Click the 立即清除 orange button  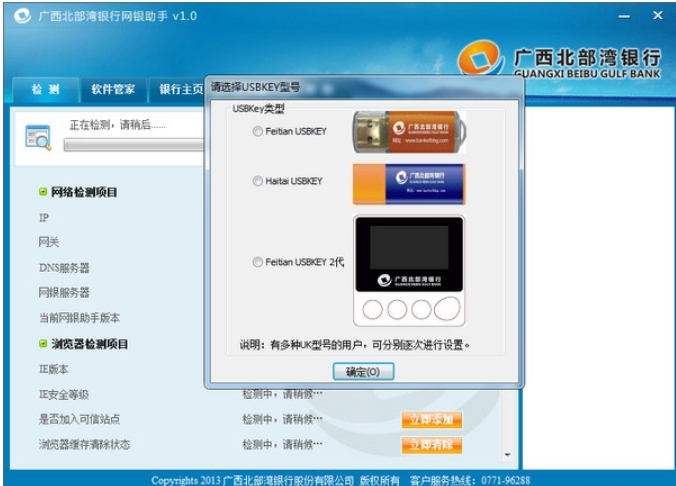[x=432, y=445]
